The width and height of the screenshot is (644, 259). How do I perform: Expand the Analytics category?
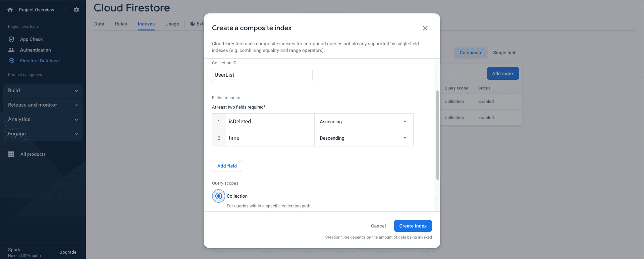[x=43, y=119]
